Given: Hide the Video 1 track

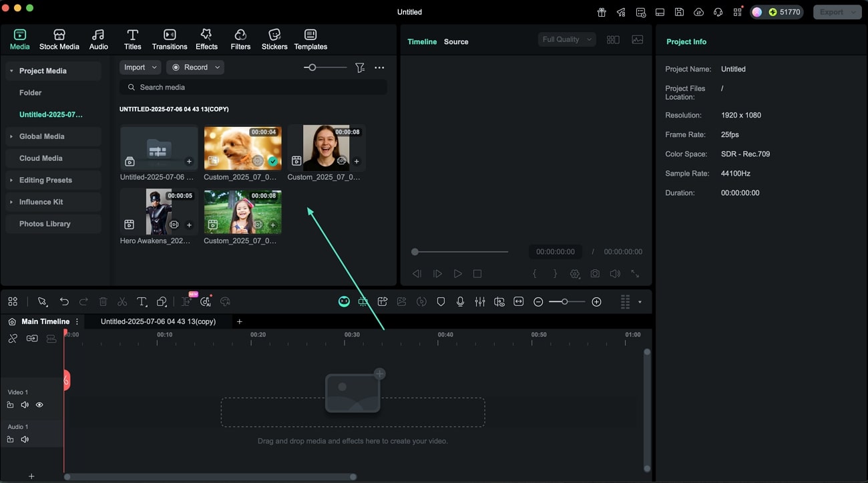Looking at the screenshot, I should tap(39, 405).
